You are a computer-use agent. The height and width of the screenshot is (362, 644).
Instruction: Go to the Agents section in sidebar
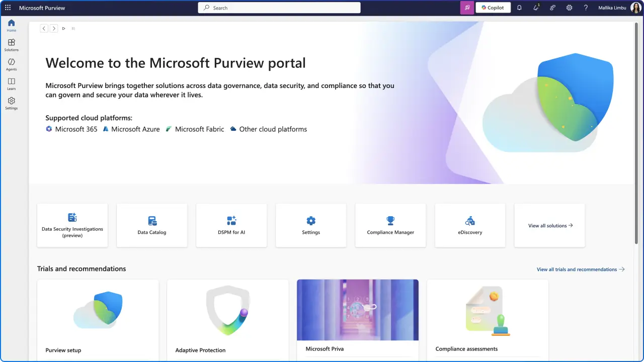pos(11,63)
